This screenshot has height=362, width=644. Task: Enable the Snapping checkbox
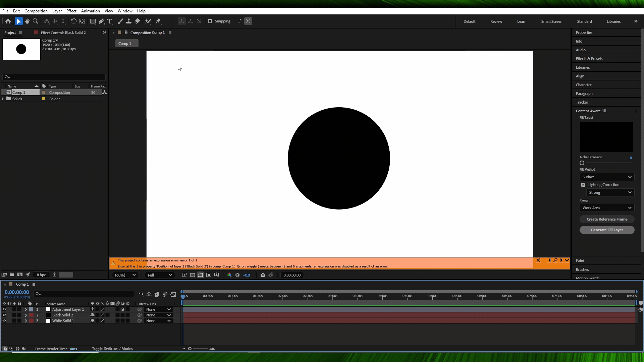[210, 21]
